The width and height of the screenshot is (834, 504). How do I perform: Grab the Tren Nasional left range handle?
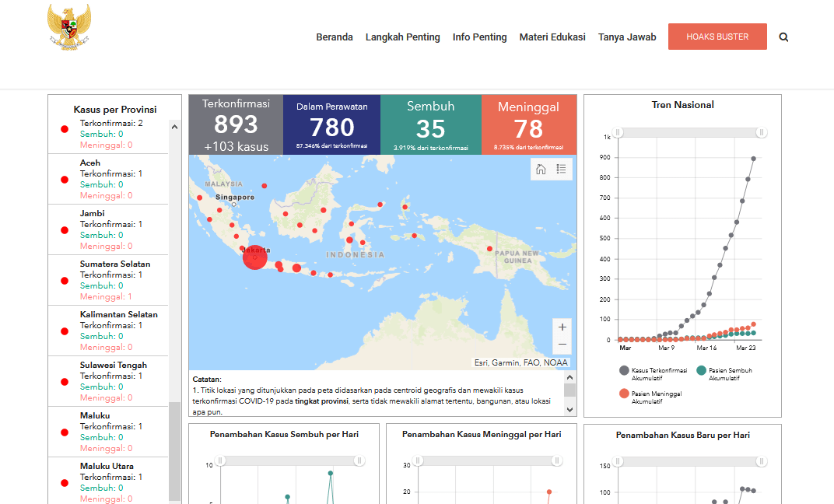pos(618,133)
